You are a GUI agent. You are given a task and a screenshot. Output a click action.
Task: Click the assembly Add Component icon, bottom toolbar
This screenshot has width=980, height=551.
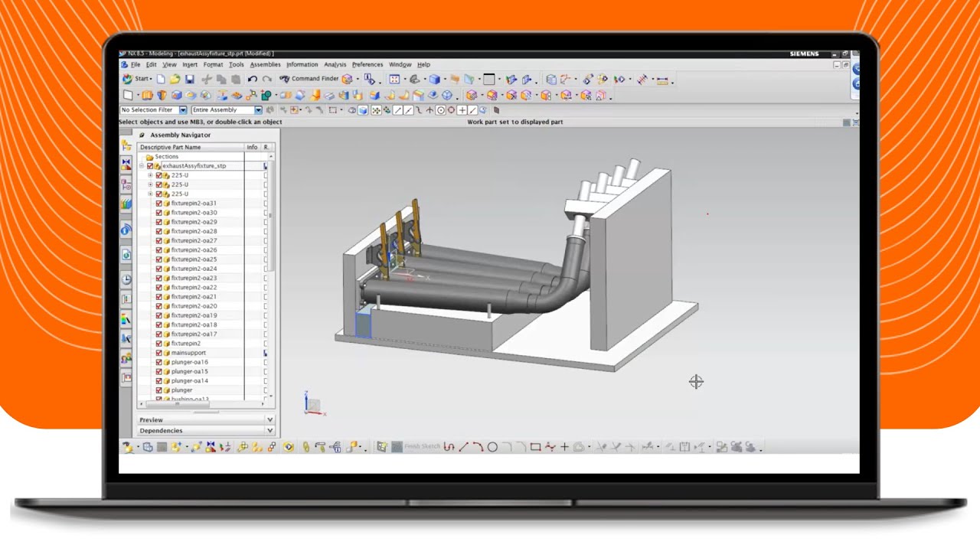coord(175,447)
